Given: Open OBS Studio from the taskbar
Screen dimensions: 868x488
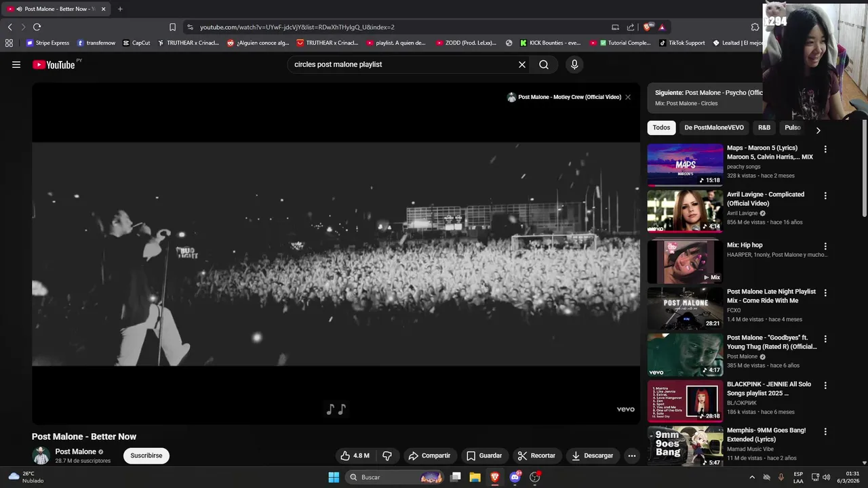Looking at the screenshot, I should pyautogui.click(x=535, y=477).
